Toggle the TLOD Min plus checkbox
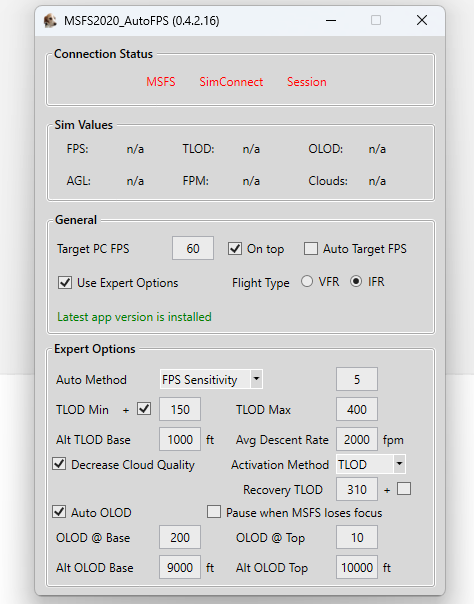 (144, 409)
